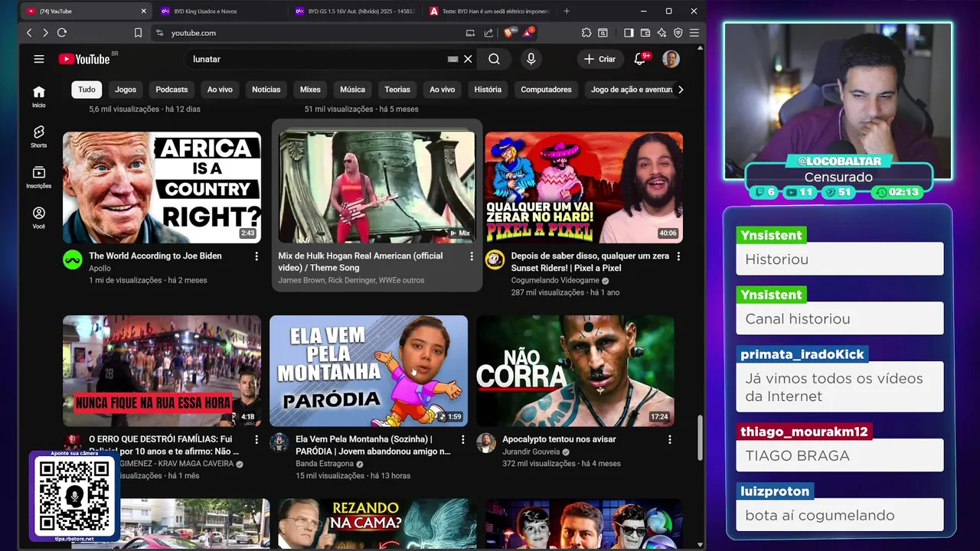
Task: Open options for The World According to Joe Biden
Action: pyautogui.click(x=256, y=256)
